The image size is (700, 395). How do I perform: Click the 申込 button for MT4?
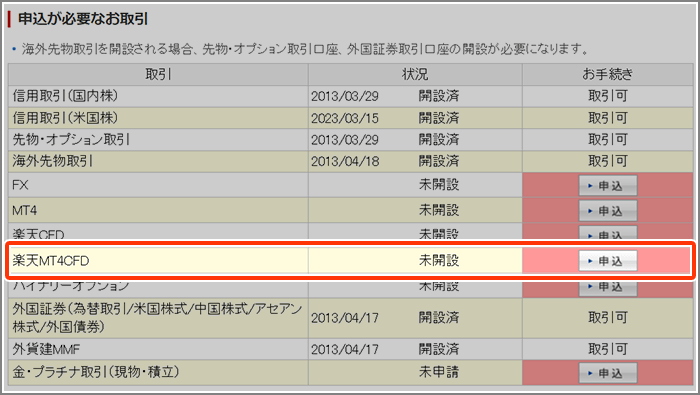point(608,211)
